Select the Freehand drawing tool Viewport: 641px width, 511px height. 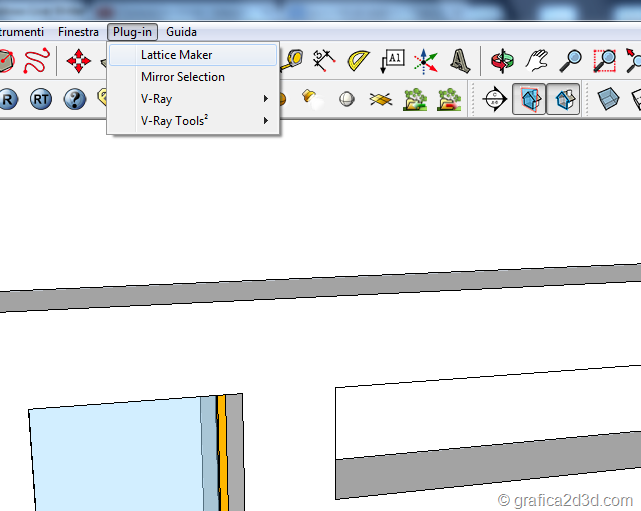point(36,61)
